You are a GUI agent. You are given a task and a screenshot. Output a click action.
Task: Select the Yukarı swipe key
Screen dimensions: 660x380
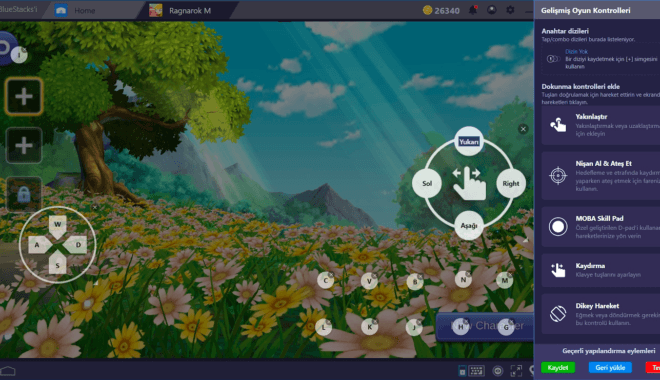469,141
